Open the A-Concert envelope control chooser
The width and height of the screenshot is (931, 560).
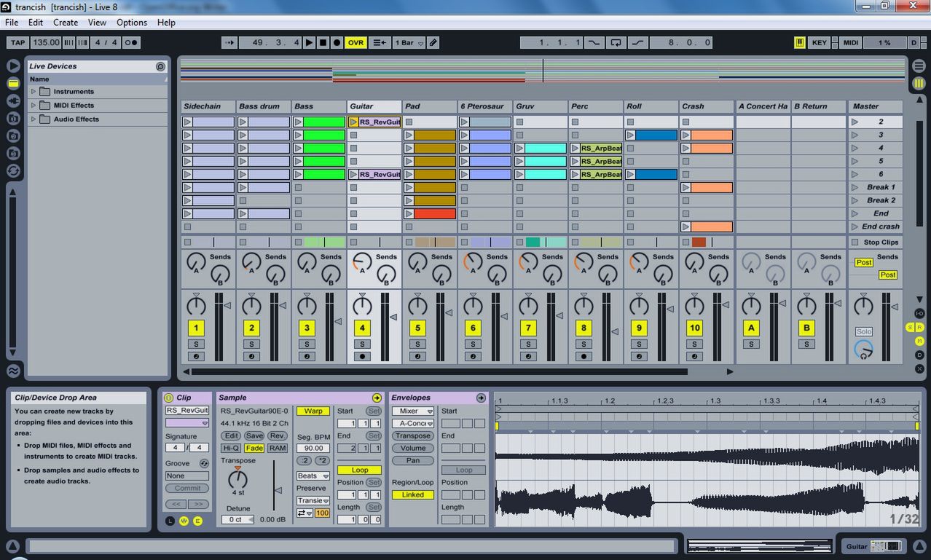pos(413,424)
